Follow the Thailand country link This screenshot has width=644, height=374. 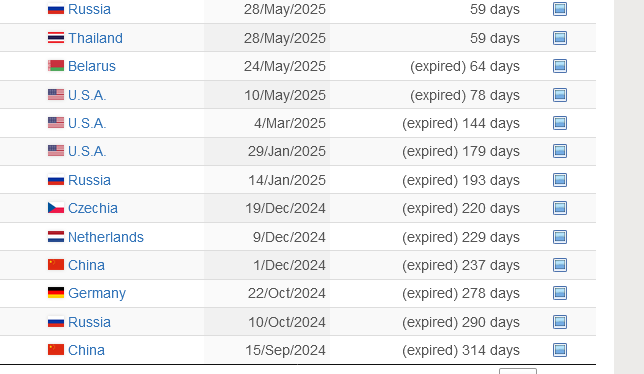click(x=95, y=38)
